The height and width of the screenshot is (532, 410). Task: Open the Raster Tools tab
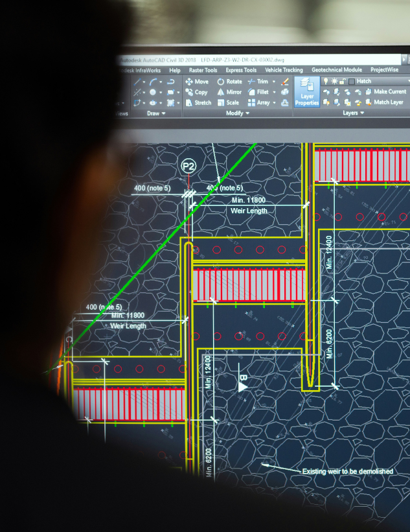click(203, 70)
